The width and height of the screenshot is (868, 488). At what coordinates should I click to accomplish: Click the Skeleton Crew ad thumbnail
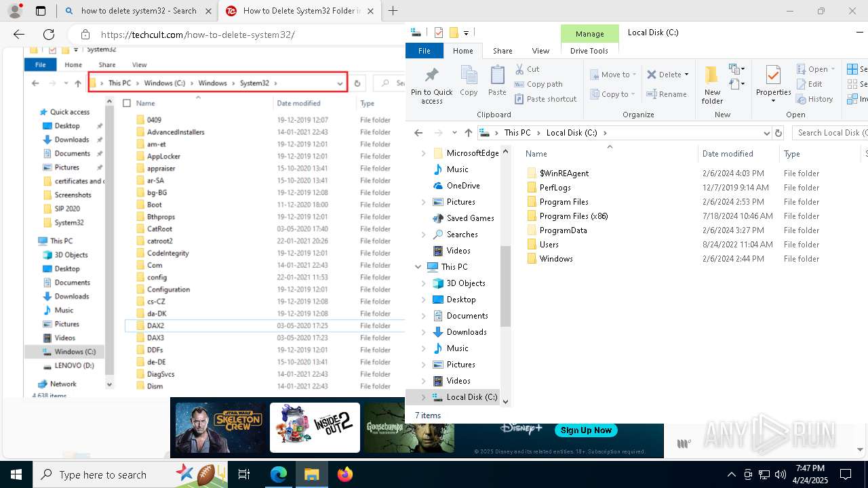[x=220, y=428]
